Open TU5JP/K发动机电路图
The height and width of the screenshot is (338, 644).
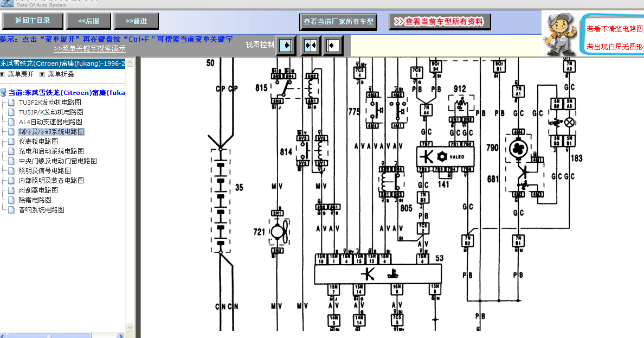click(x=51, y=112)
